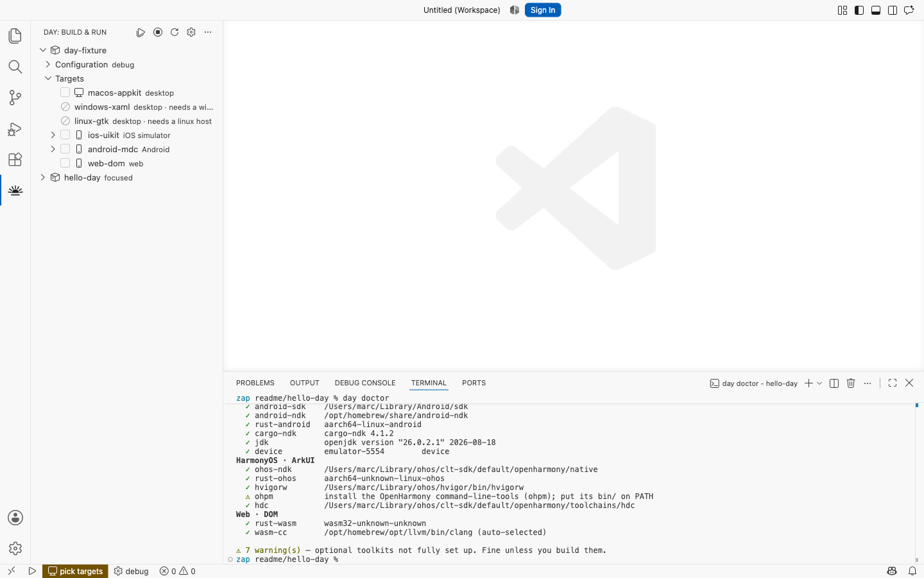Kill the terminal with trash icon
The width and height of the screenshot is (924, 578).
[x=851, y=383]
